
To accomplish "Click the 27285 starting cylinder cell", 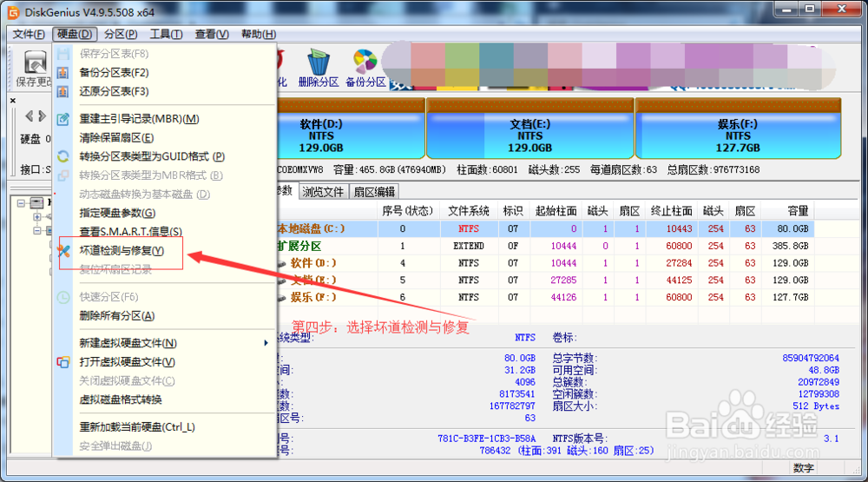I will (x=563, y=280).
